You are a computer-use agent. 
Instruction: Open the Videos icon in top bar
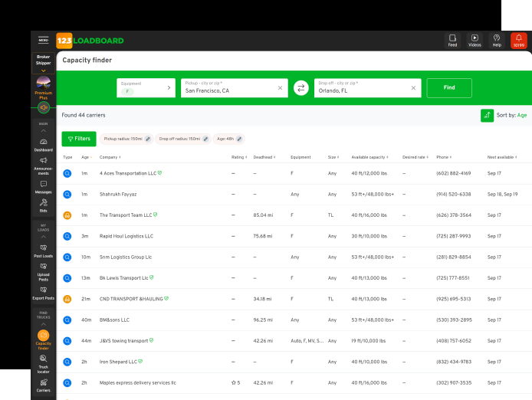475,41
